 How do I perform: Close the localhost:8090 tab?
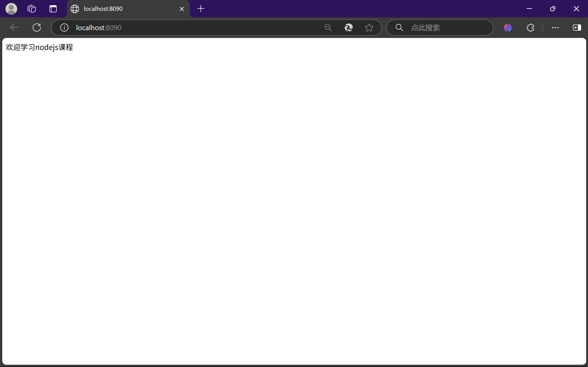pos(182,9)
